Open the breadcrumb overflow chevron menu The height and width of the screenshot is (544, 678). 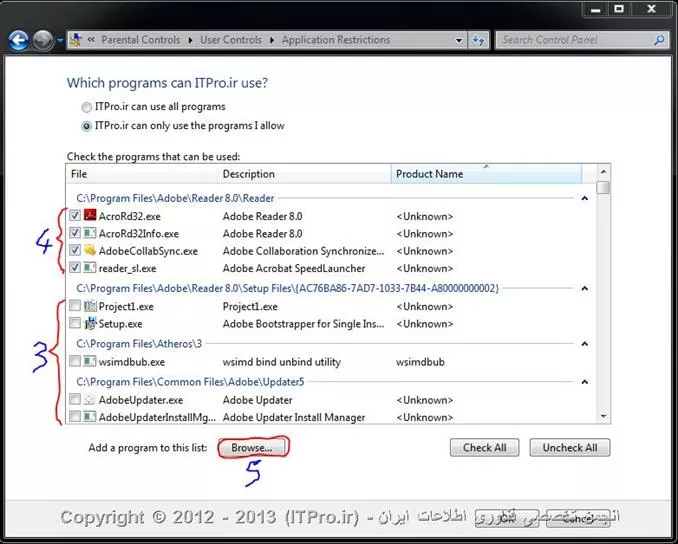(x=91, y=39)
